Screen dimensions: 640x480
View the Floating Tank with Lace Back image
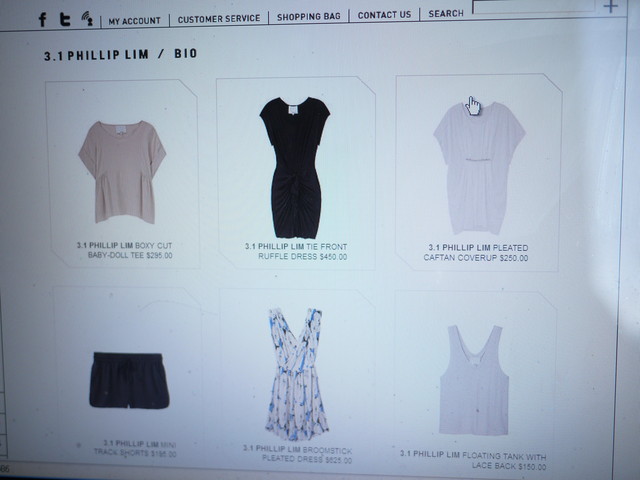pos(474,380)
